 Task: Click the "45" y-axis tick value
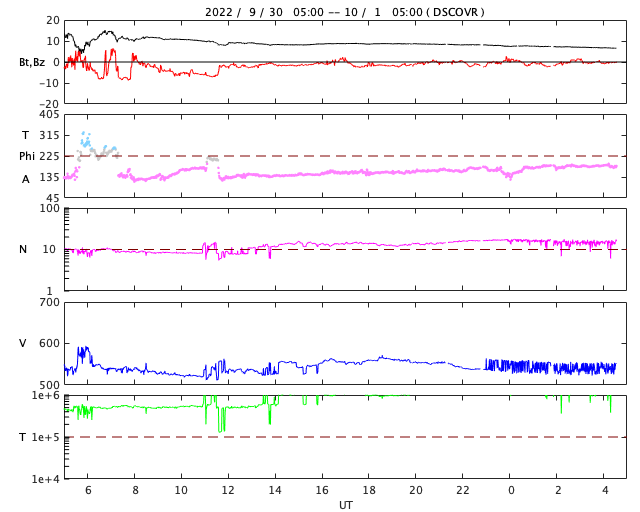53,198
